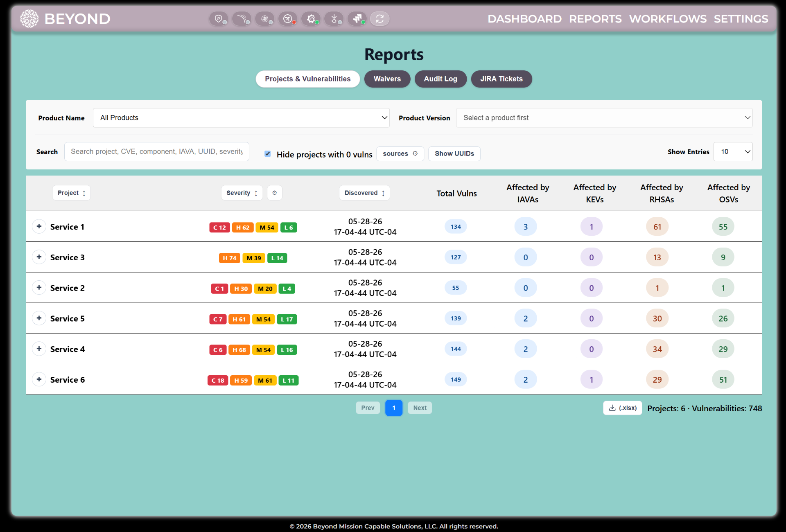Image resolution: width=786 pixels, height=532 pixels.
Task: Select page 1 in pagination
Action: (x=394, y=408)
